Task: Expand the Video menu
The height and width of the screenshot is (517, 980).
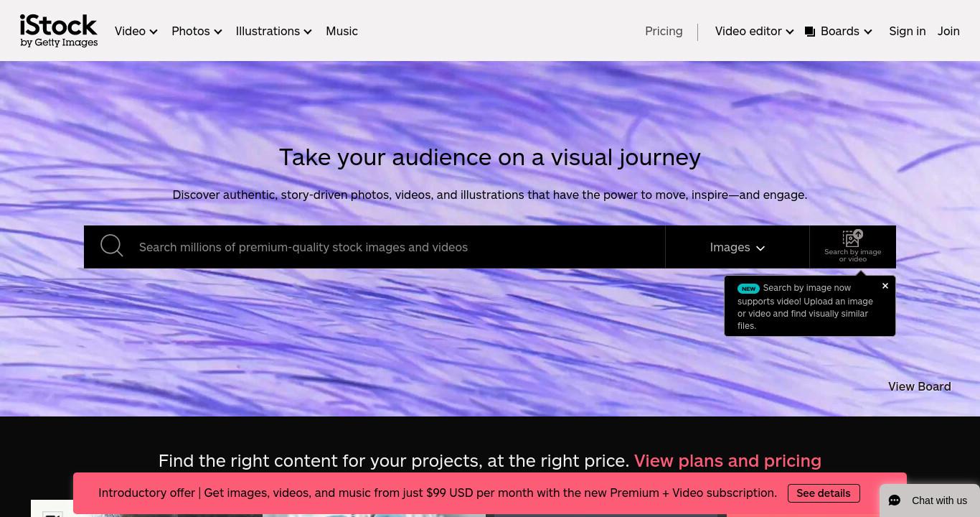Action: coord(136,31)
